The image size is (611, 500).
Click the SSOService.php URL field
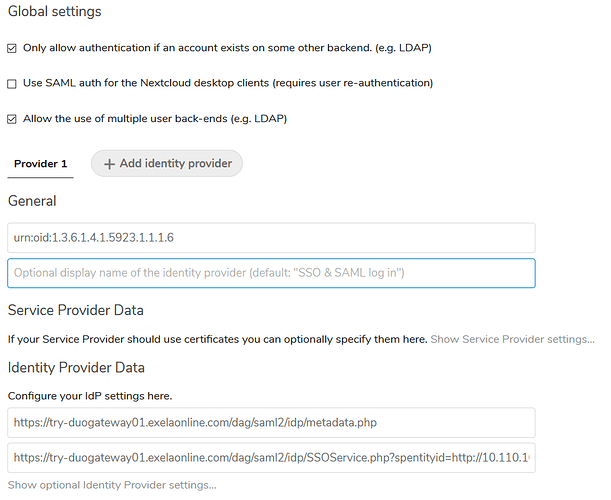coord(271,458)
